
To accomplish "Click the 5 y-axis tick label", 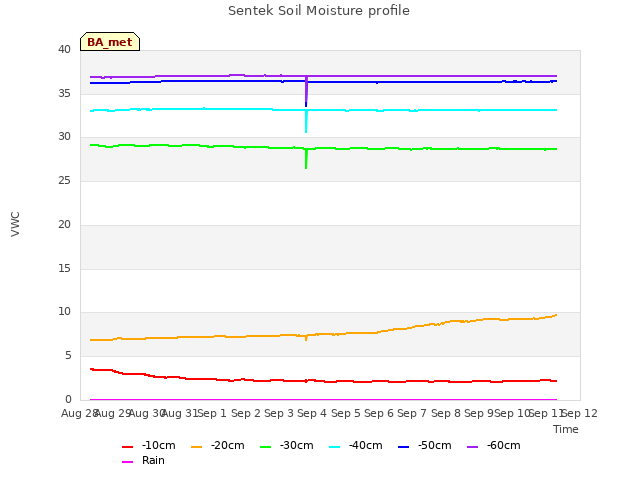I will 68,356.
